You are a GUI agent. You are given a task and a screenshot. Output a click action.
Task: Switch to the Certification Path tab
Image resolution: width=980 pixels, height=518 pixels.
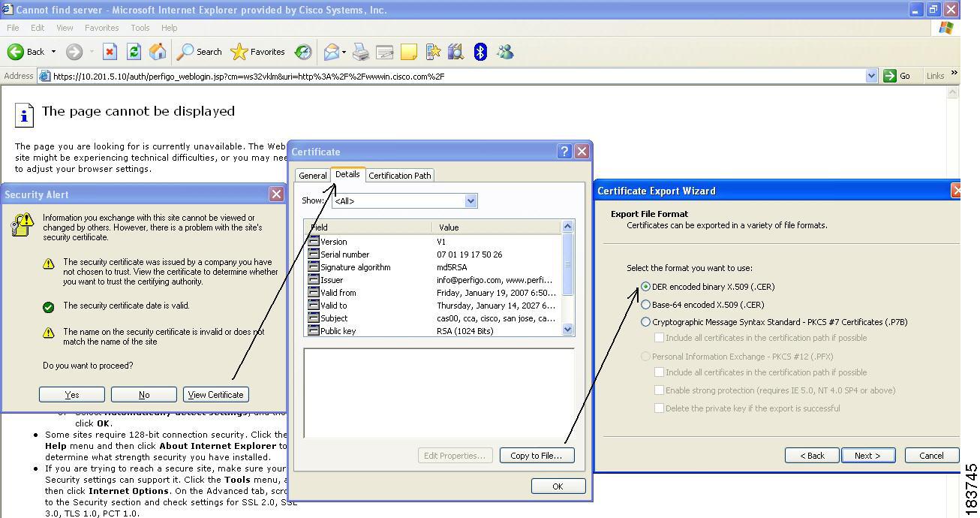pos(400,176)
